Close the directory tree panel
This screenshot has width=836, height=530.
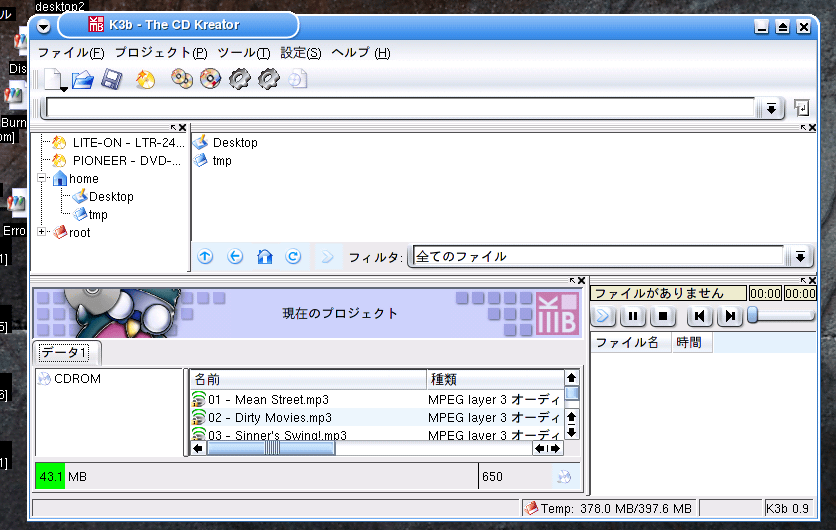pos(183,127)
